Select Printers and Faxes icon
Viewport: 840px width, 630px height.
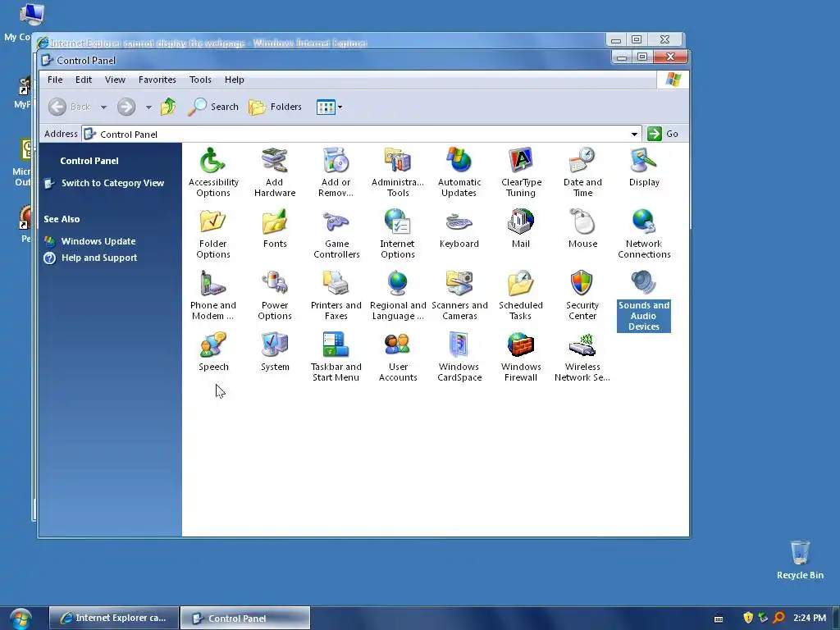tap(336, 295)
